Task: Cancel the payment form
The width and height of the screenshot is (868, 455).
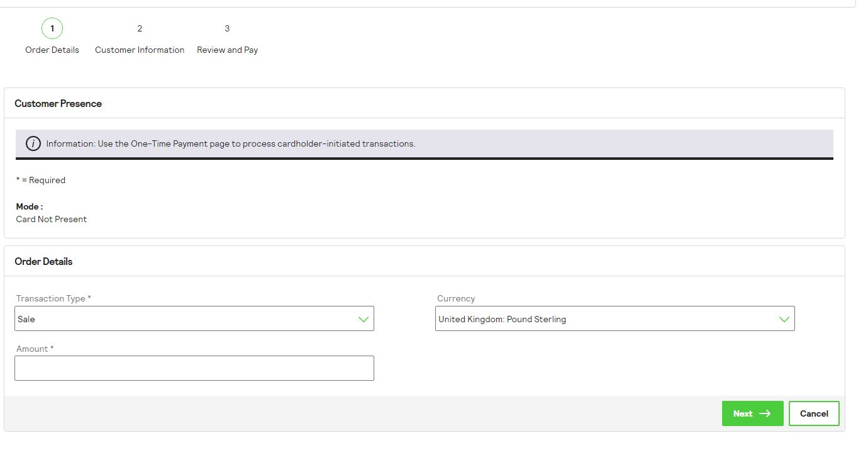Action: point(813,413)
